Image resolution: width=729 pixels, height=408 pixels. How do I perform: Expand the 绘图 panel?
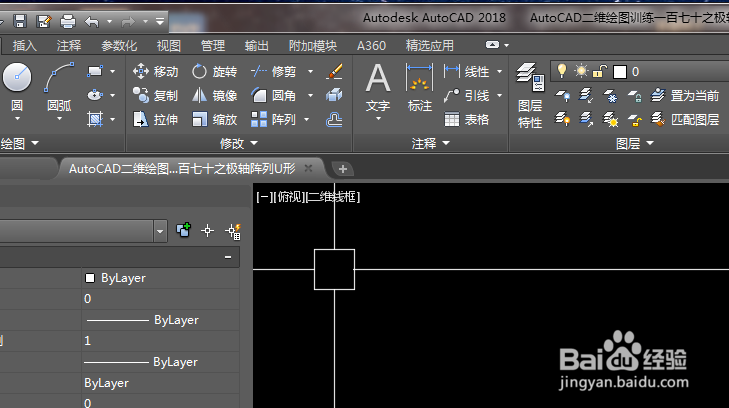click(20, 144)
